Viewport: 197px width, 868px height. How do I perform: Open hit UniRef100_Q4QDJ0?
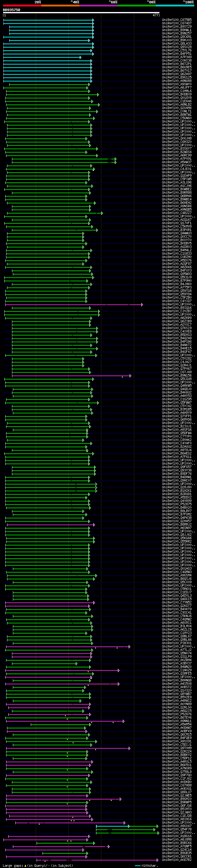[x=177, y=389]
